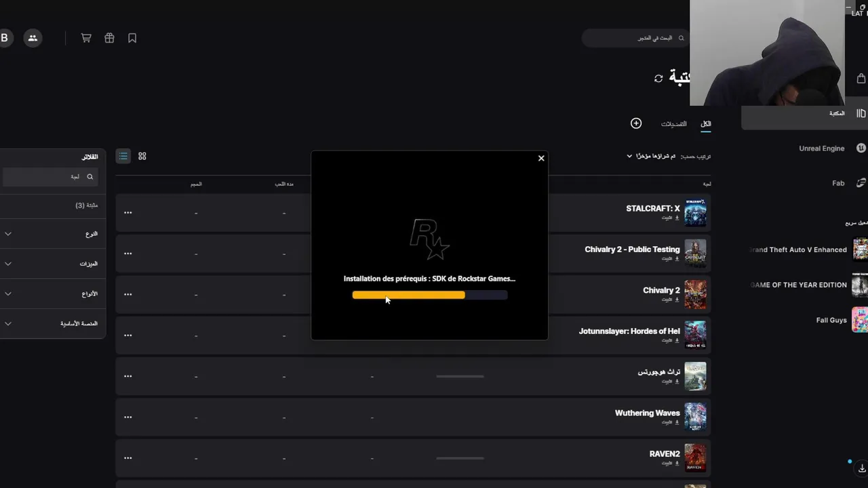This screenshot has width=868, height=488.
Task: Click the Wuthering Waves title
Action: (648, 413)
